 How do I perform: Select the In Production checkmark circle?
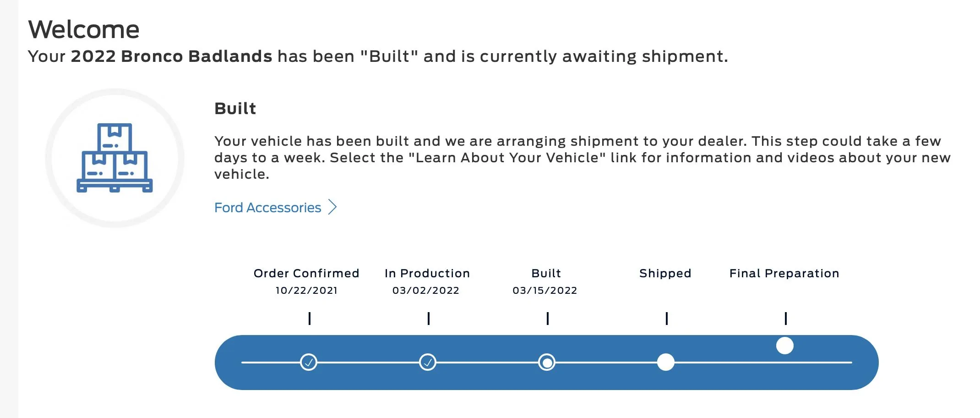428,363
